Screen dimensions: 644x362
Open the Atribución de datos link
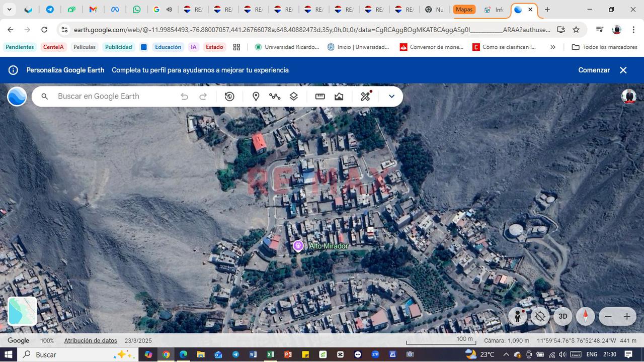pyautogui.click(x=91, y=340)
